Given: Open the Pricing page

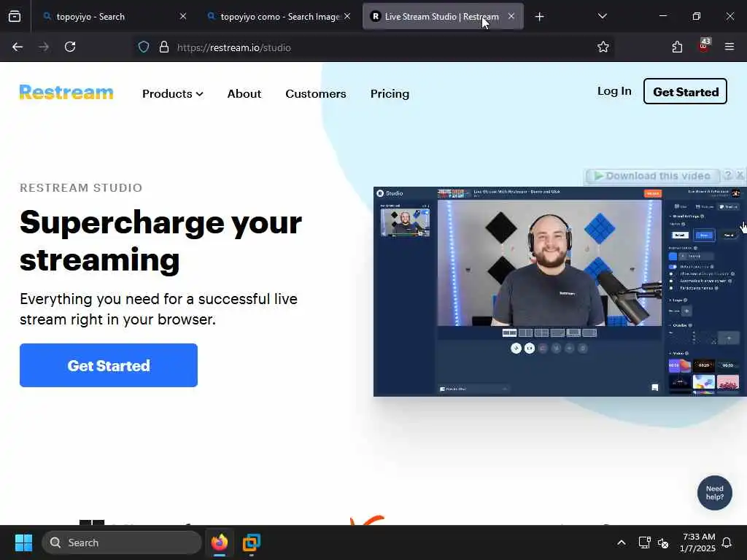Looking at the screenshot, I should pos(390,94).
